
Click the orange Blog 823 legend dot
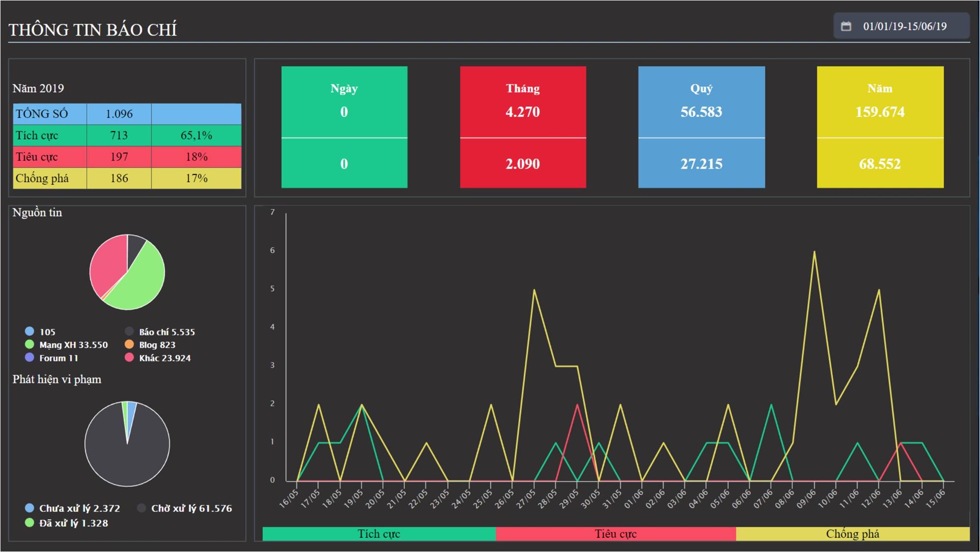coord(129,345)
